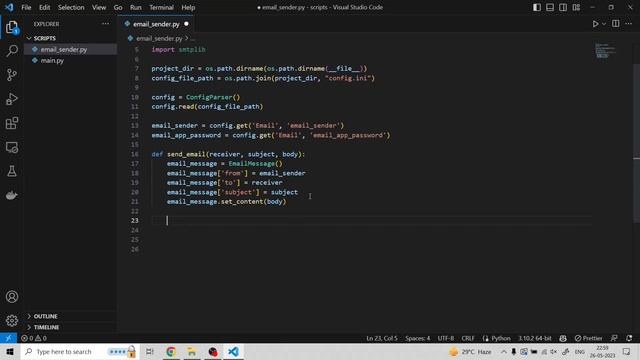Open the Manage gear menu

(x=12, y=321)
